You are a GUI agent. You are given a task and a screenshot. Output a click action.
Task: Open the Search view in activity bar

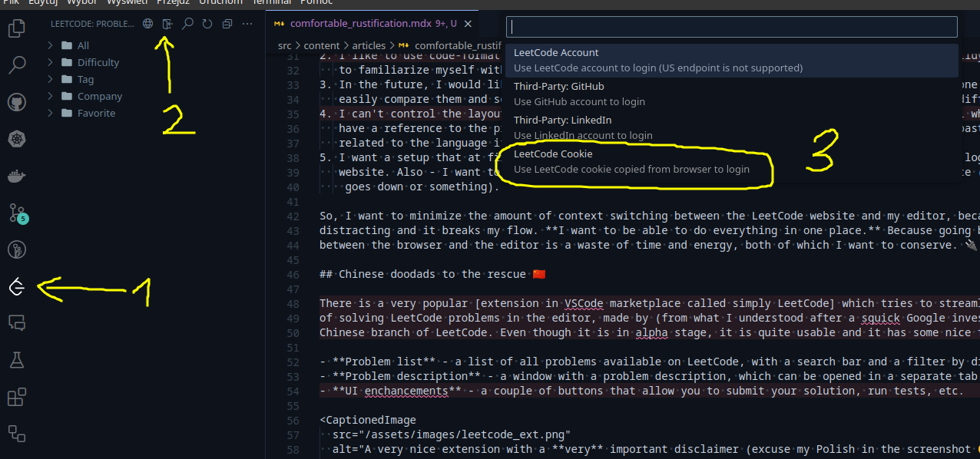click(x=17, y=65)
